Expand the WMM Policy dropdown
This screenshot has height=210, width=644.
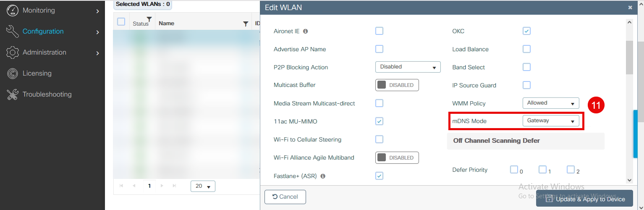click(x=550, y=103)
